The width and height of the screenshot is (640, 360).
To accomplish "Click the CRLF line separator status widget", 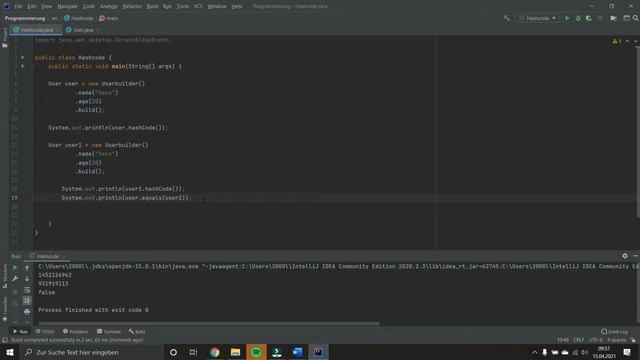I will pyautogui.click(x=578, y=340).
